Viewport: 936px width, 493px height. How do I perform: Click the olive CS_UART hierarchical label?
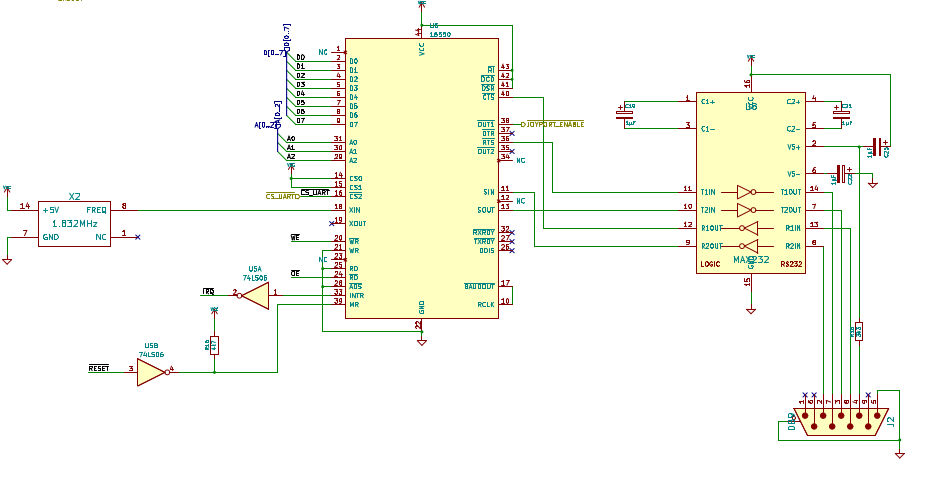coord(282,196)
